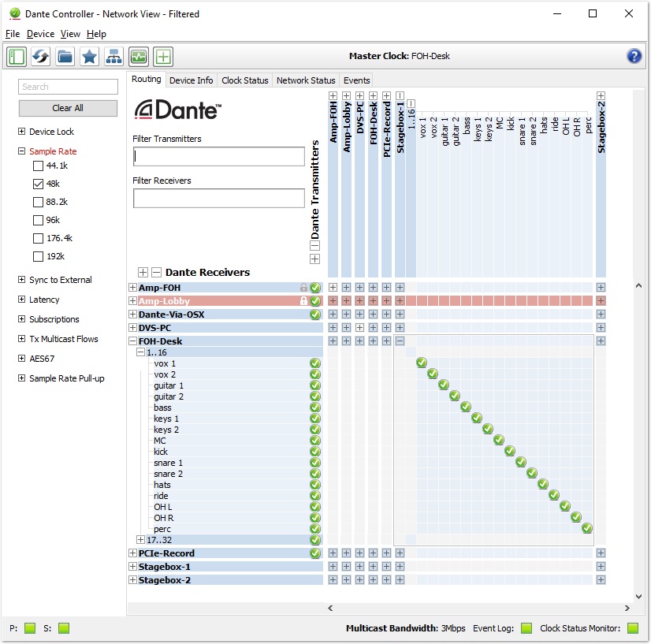
Task: Click the green waveform monitor icon
Action: click(139, 56)
